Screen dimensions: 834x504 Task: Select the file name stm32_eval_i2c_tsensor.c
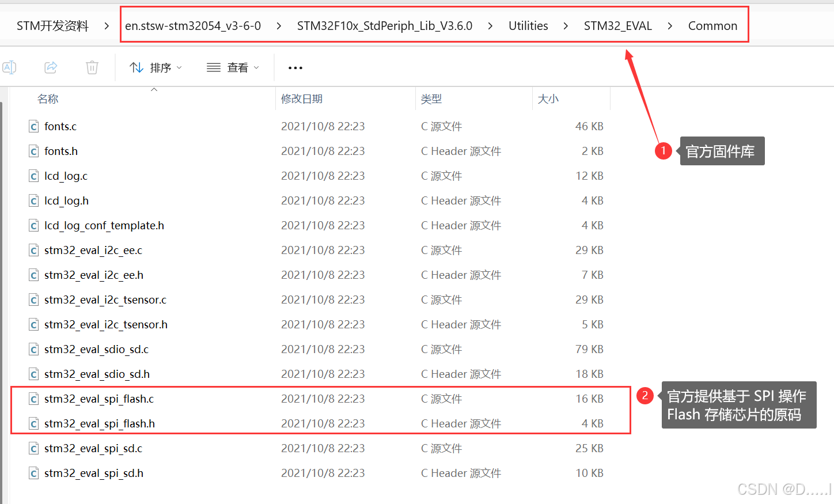click(x=105, y=300)
